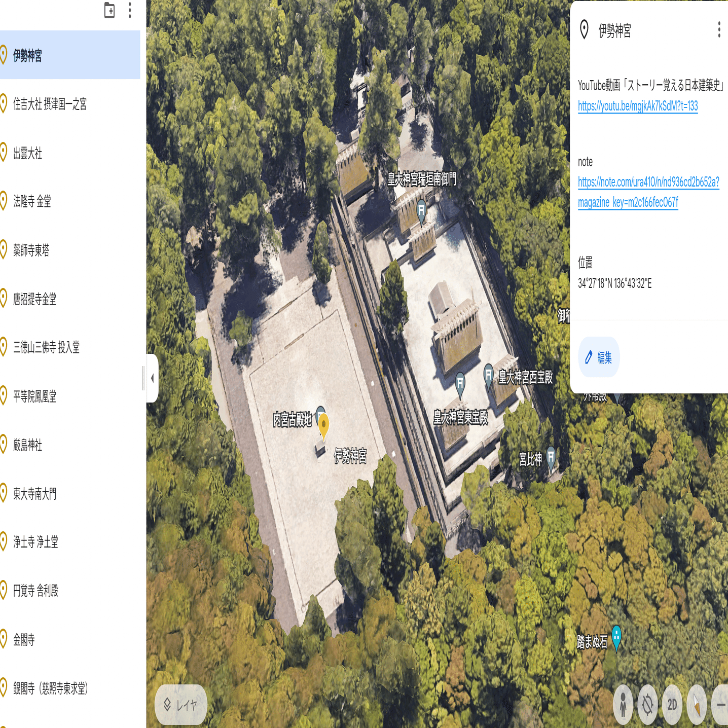
Task: Click the yellow 伊勢神宮 placemark on the map
Action: [x=323, y=426]
